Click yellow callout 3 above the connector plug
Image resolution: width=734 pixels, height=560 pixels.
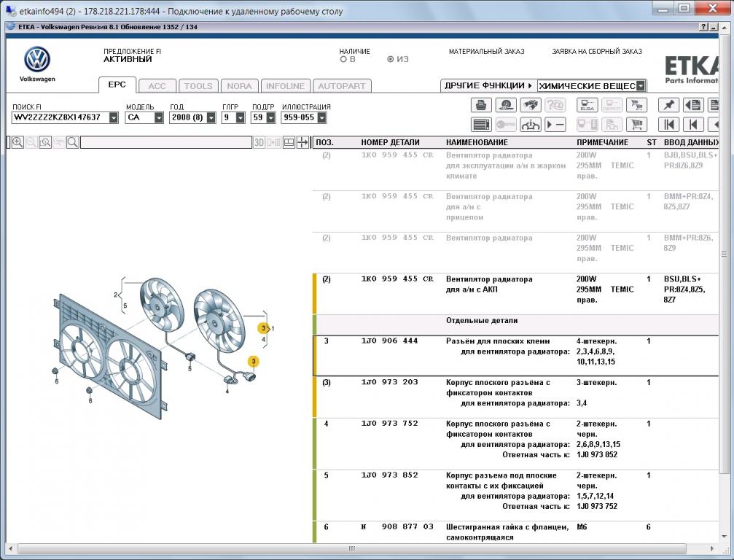coord(253,362)
